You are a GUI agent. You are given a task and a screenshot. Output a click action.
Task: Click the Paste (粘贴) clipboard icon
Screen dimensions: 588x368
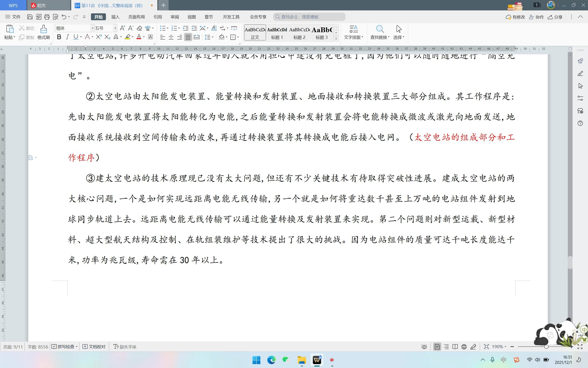point(9,29)
